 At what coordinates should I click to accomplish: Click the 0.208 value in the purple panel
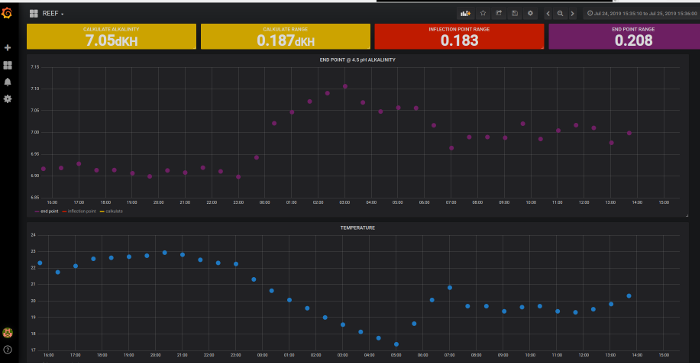point(633,41)
